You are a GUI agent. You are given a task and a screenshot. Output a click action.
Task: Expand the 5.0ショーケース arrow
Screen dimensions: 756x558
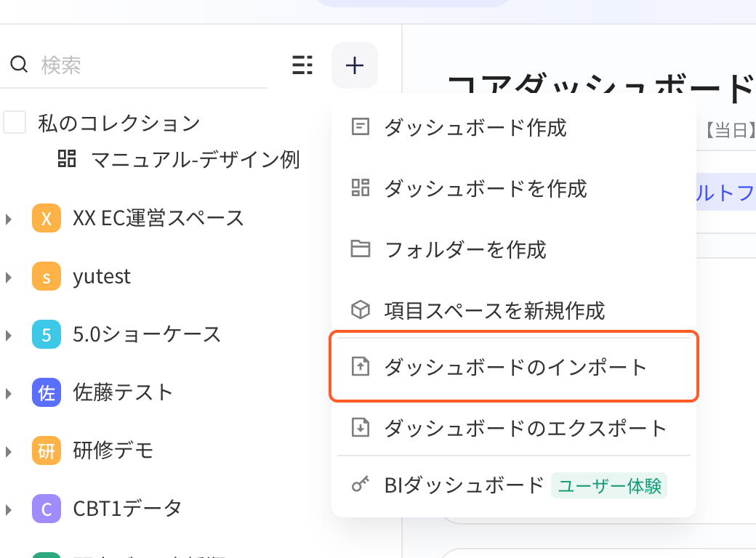(8, 336)
